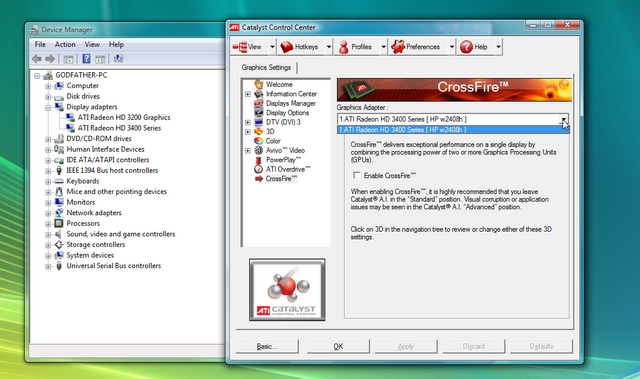This screenshot has height=379, width=640.
Task: Open the View menu in Device Manager
Action: pyautogui.click(x=92, y=44)
